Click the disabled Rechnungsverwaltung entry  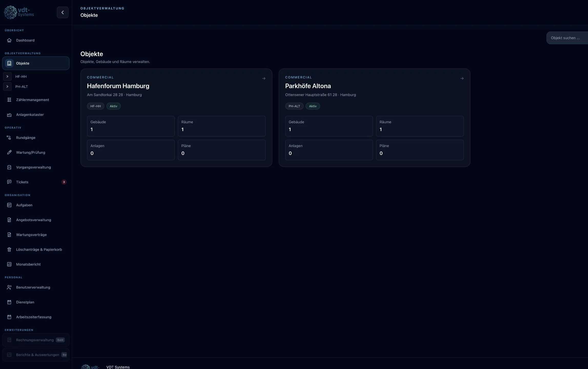coord(36,340)
